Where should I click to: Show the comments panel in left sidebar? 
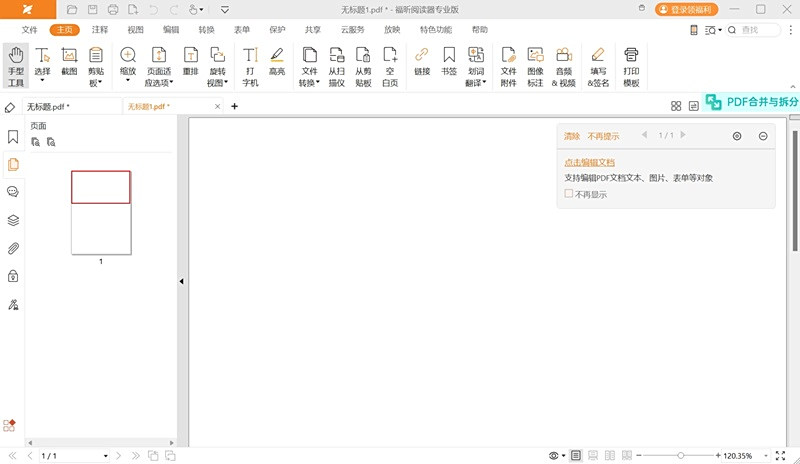click(13, 192)
